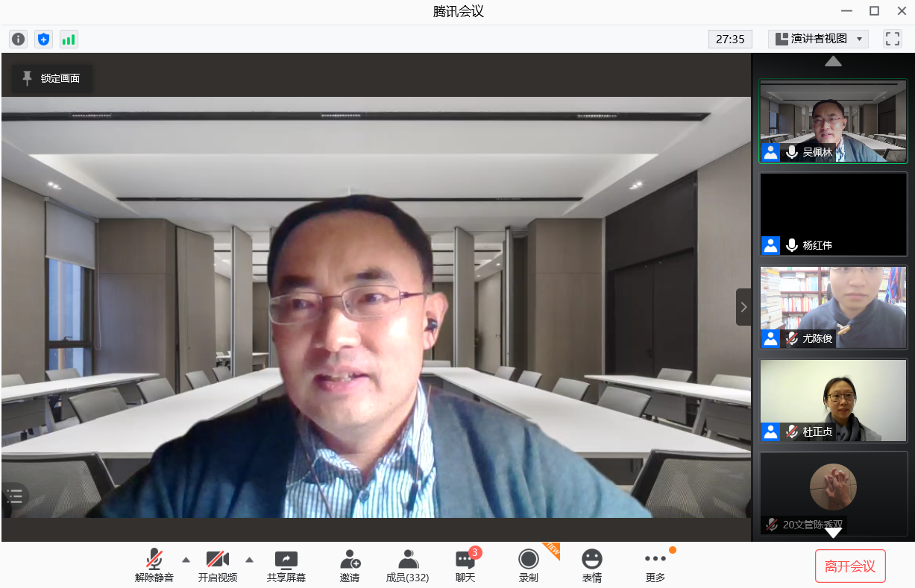Screen dimensions: 915x588
Task: Open the 演讲者视图 layout dropdown
Action: 818,39
